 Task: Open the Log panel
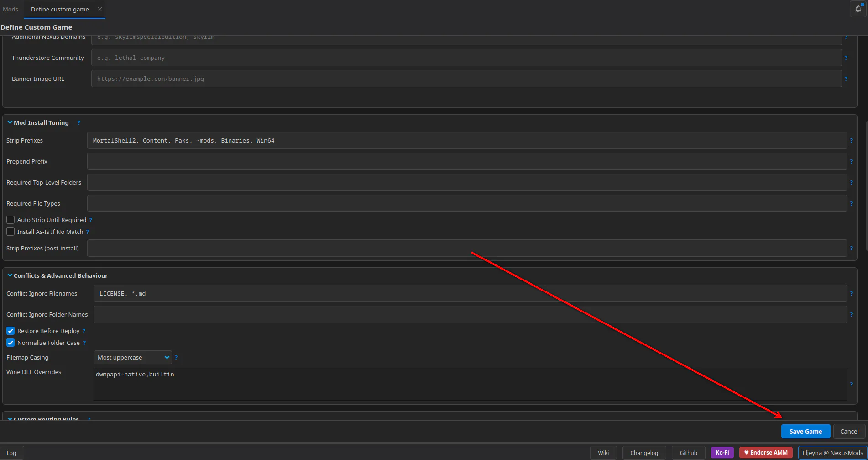(11, 453)
